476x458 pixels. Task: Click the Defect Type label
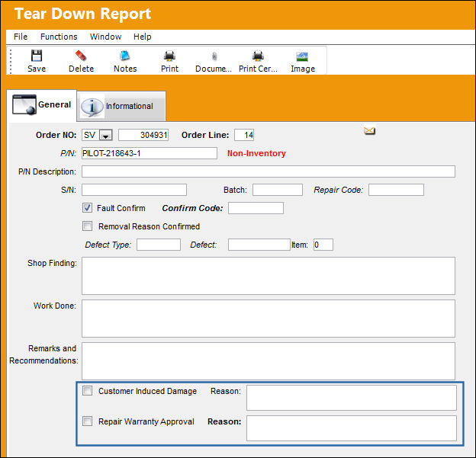(x=108, y=245)
